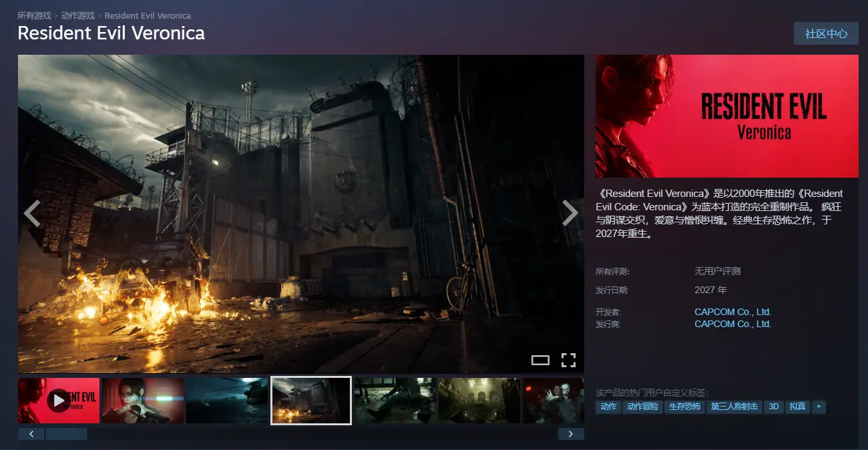View selected prison fire thumbnail
The width and height of the screenshot is (868, 450).
click(x=311, y=400)
